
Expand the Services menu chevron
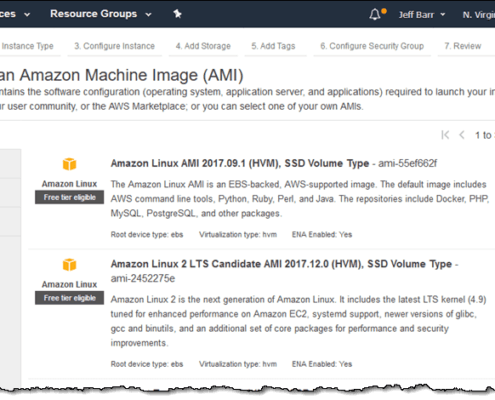27,15
